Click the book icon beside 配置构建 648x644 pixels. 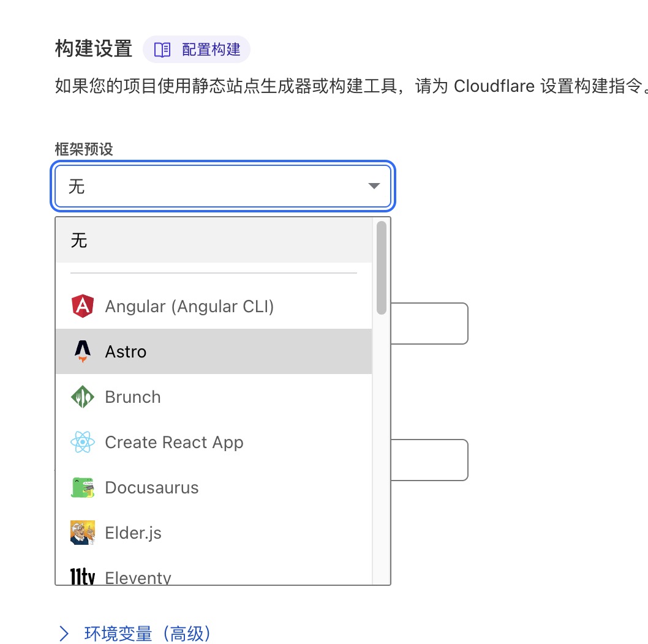coord(161,50)
